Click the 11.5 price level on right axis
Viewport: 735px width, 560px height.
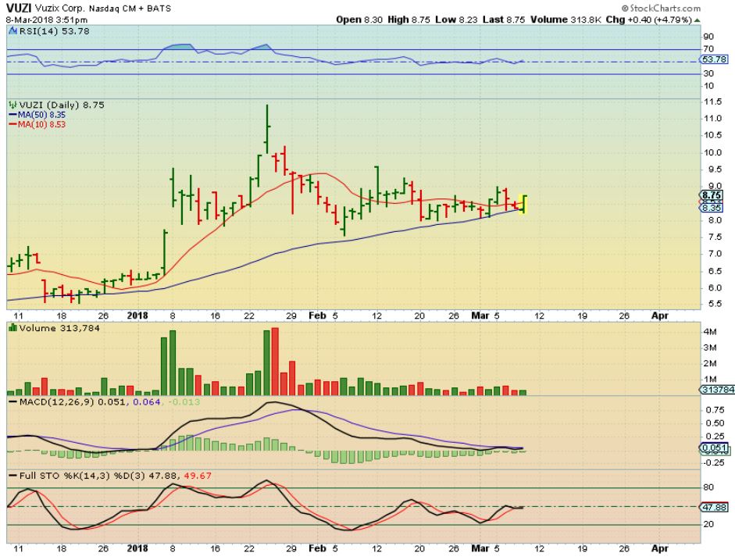[712, 102]
